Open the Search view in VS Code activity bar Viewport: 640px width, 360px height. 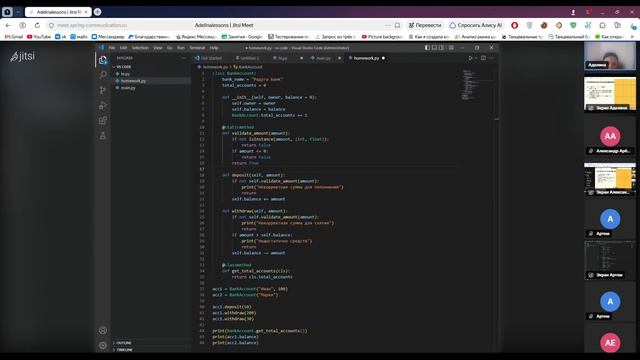[x=102, y=75]
